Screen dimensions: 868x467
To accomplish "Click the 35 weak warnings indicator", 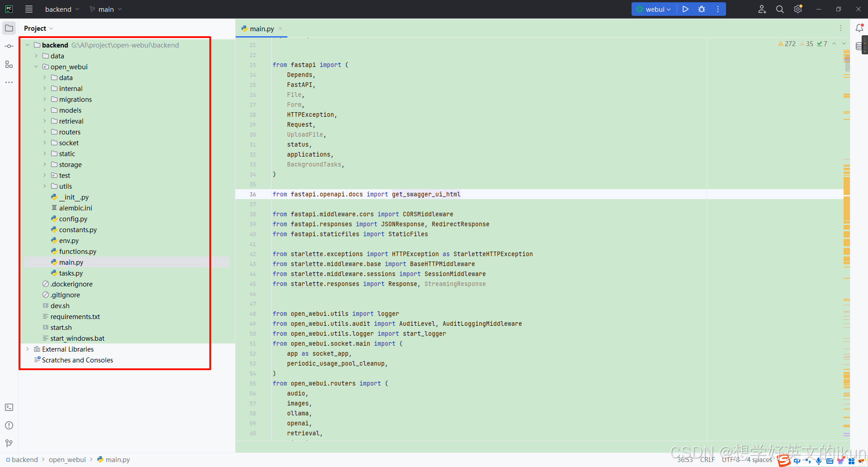I will [807, 44].
